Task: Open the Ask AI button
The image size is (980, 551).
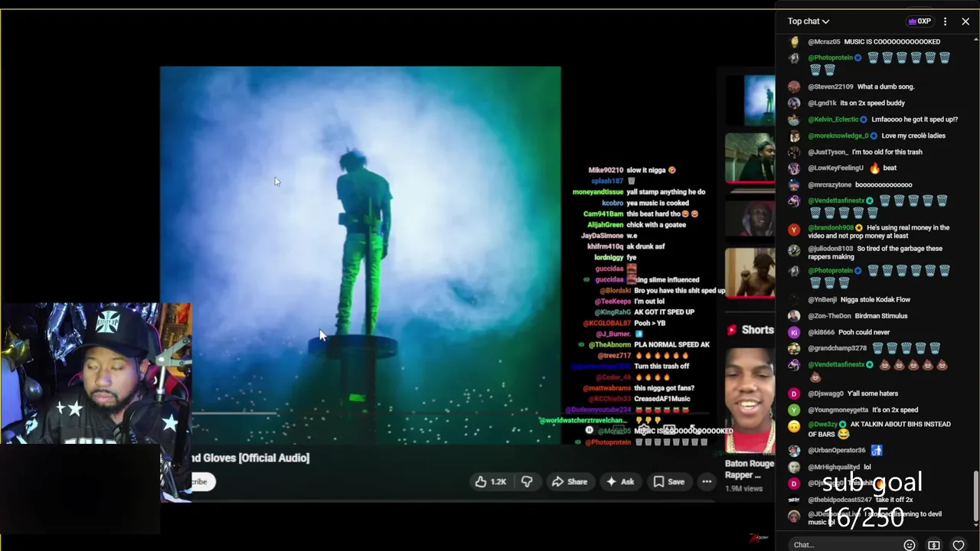Action: (620, 481)
